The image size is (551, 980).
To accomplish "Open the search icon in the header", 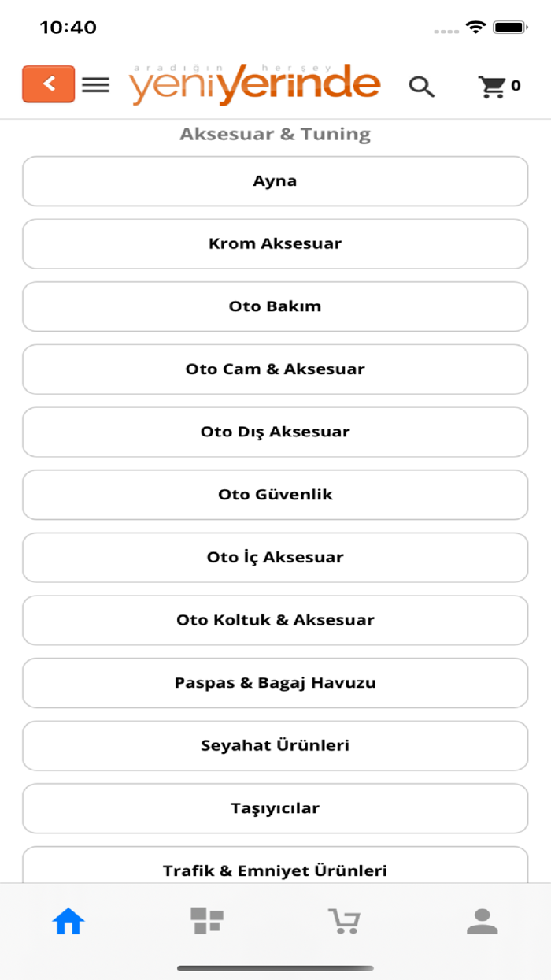I will point(422,87).
